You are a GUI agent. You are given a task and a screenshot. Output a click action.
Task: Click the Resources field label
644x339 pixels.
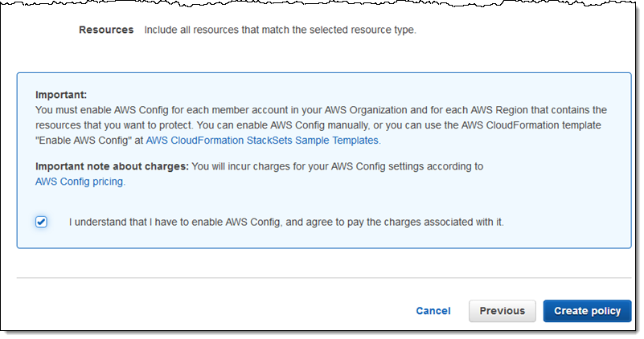(106, 30)
